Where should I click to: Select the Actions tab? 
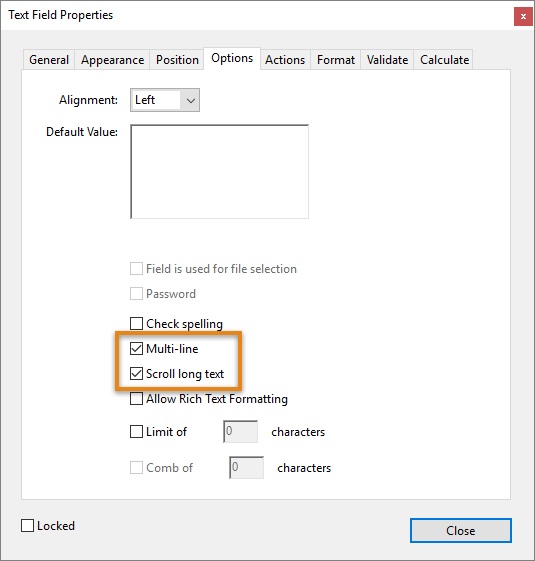(285, 60)
